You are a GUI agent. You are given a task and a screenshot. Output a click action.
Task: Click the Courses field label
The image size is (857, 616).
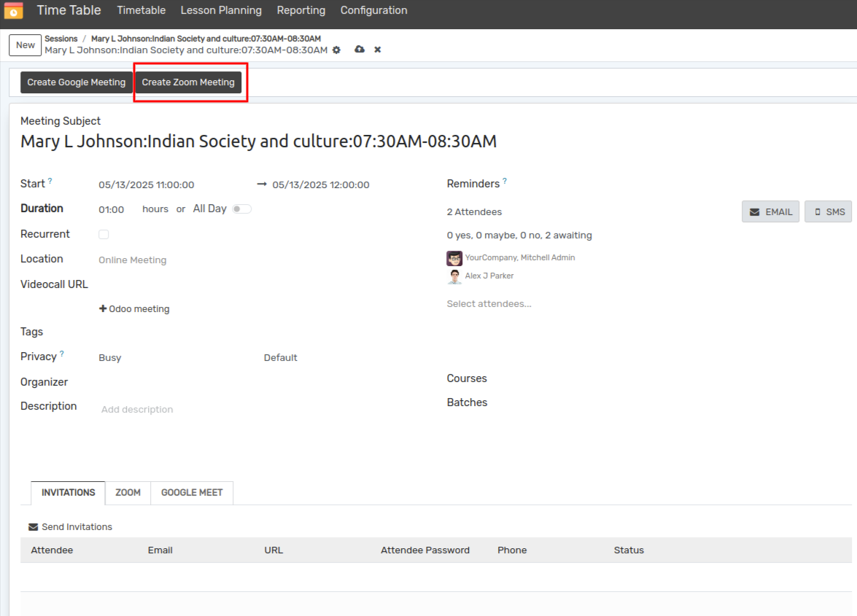[467, 378]
